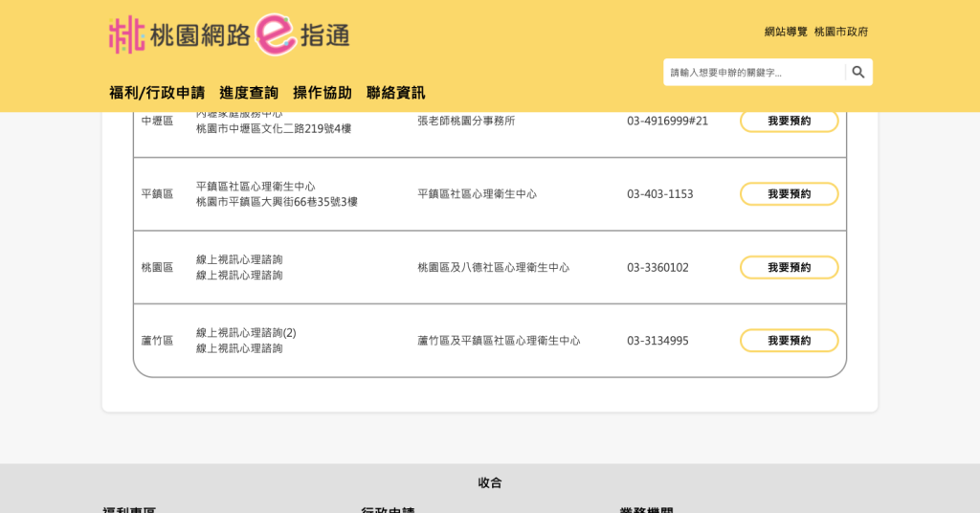
Task: Click phone number 03-4916999#21
Action: pyautogui.click(x=667, y=121)
